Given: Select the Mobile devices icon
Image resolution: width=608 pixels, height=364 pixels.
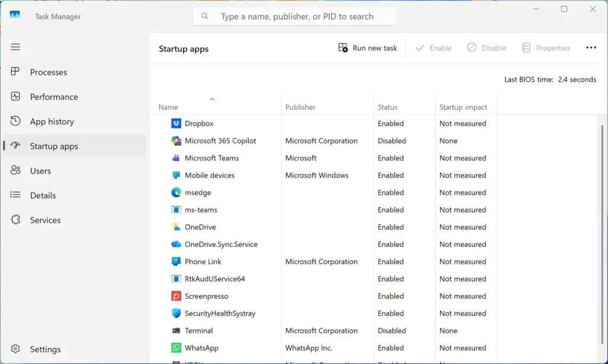Looking at the screenshot, I should point(176,175).
